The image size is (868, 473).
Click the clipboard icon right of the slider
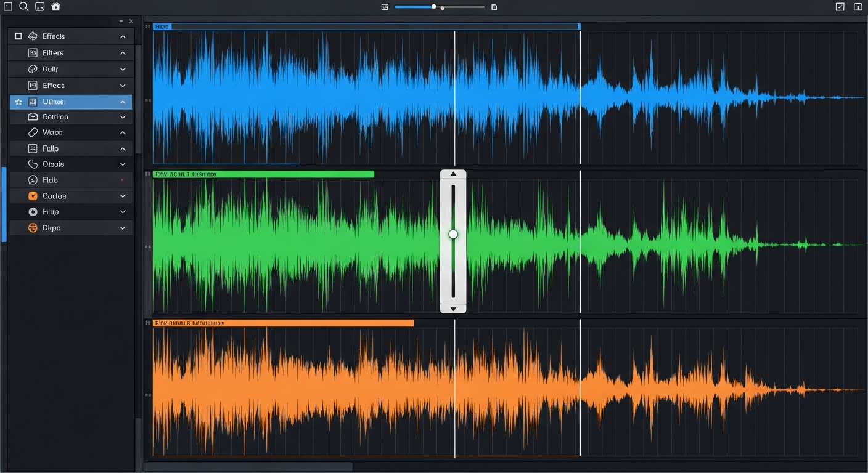(x=494, y=7)
